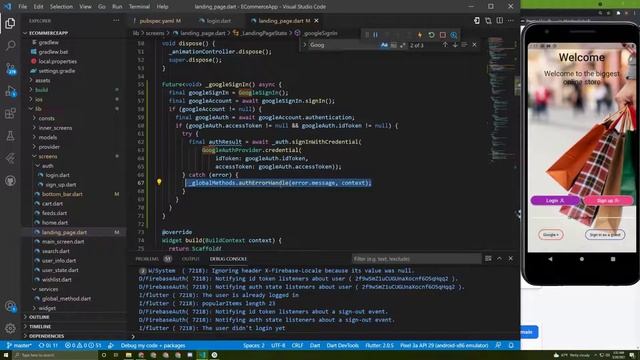Click the notifications bell in status bar
Image resolution: width=640 pixels, height=360 pixels.
[x=511, y=345]
